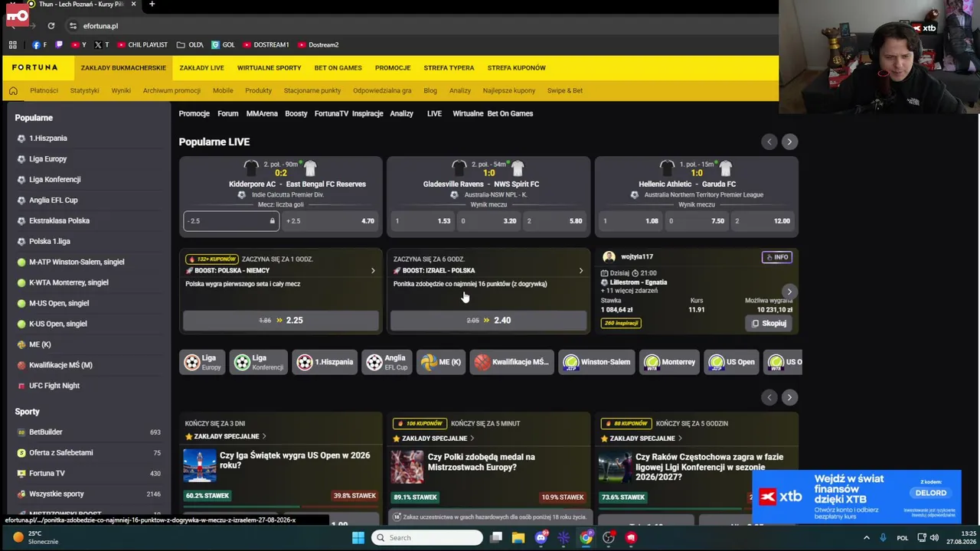Open the Winston-Salem tennis chip
Screen dimensions: 980x551
[597, 362]
